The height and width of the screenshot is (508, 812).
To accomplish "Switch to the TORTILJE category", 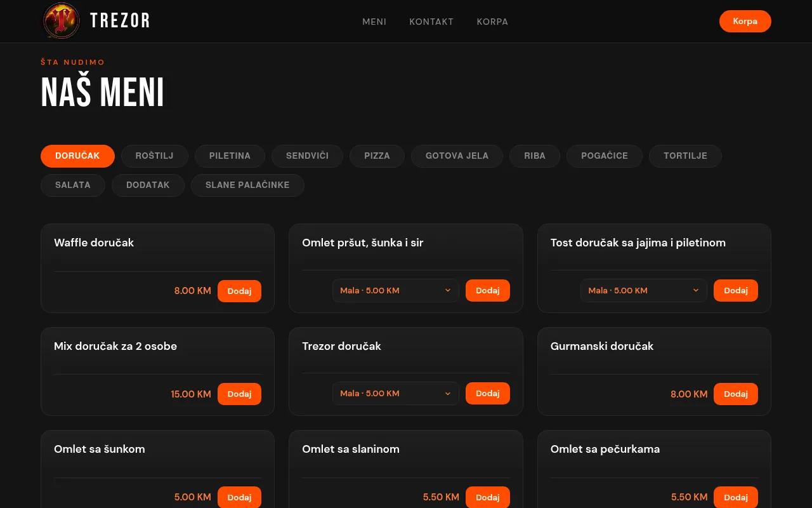I will [685, 156].
